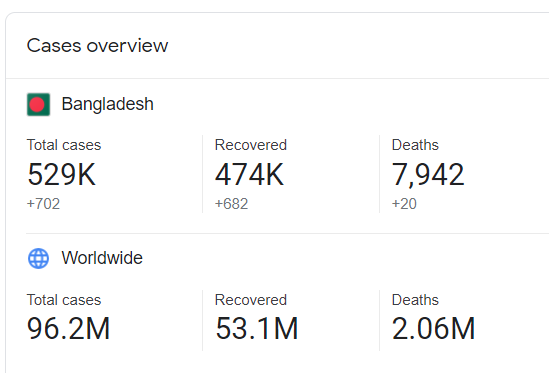The height and width of the screenshot is (373, 549).
Task: Open the Cases overview heading
Action: pos(97,46)
